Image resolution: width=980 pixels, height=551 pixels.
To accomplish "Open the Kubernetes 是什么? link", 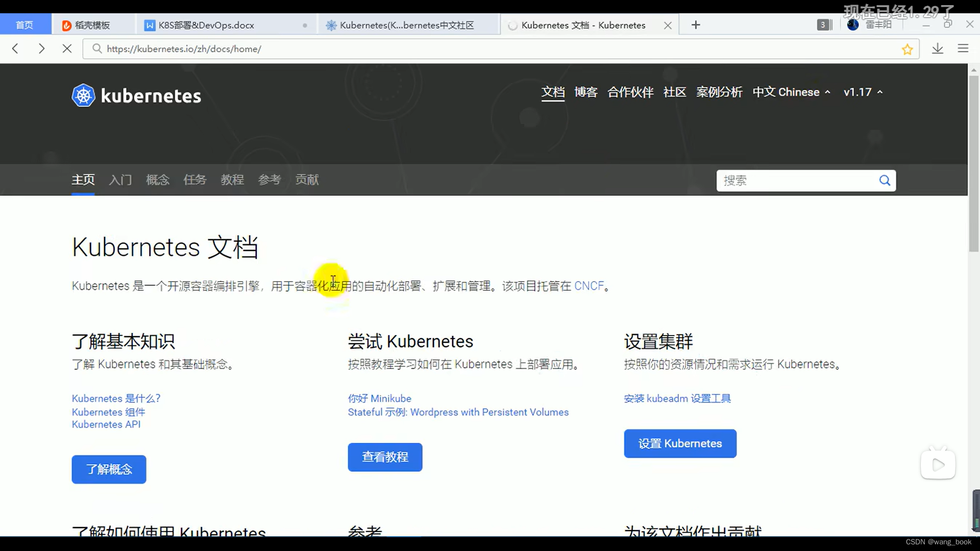I will pyautogui.click(x=116, y=398).
